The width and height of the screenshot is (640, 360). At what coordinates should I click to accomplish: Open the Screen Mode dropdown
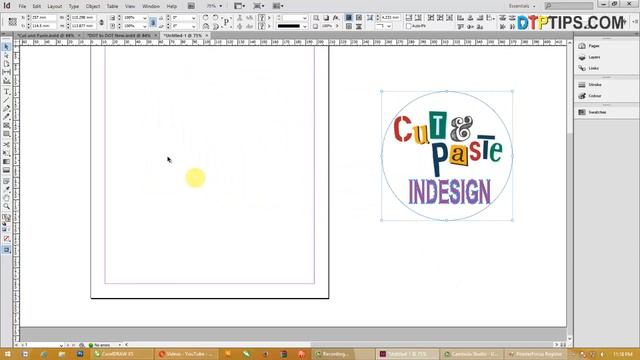pyautogui.click(x=258, y=6)
